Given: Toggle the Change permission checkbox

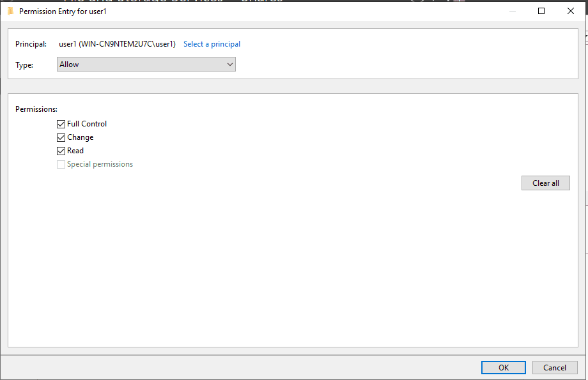Looking at the screenshot, I should 61,137.
